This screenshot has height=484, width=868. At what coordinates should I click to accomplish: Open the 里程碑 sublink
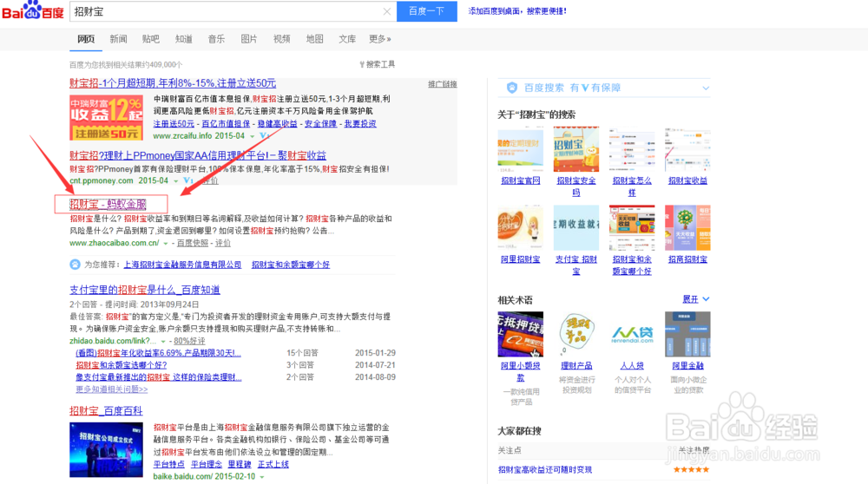[240, 464]
